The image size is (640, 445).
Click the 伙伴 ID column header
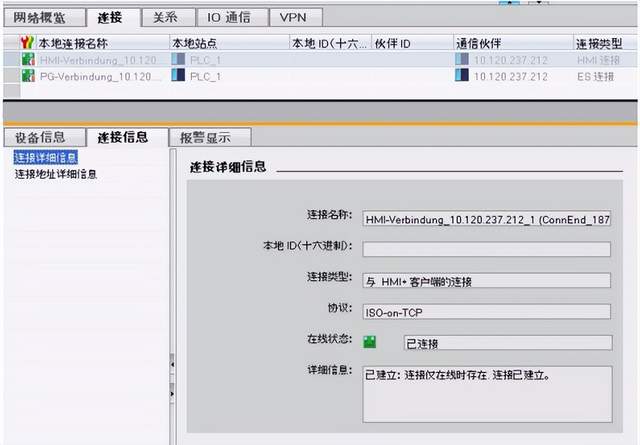pyautogui.click(x=393, y=43)
